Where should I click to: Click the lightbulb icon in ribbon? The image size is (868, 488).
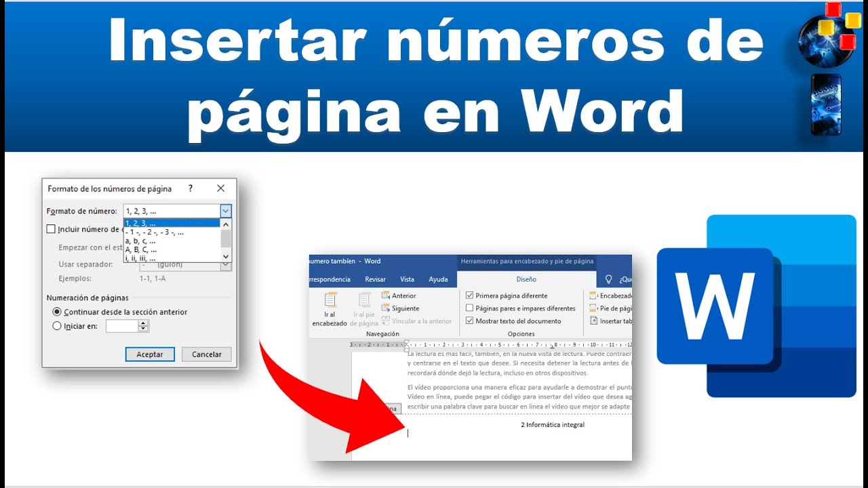tap(608, 279)
